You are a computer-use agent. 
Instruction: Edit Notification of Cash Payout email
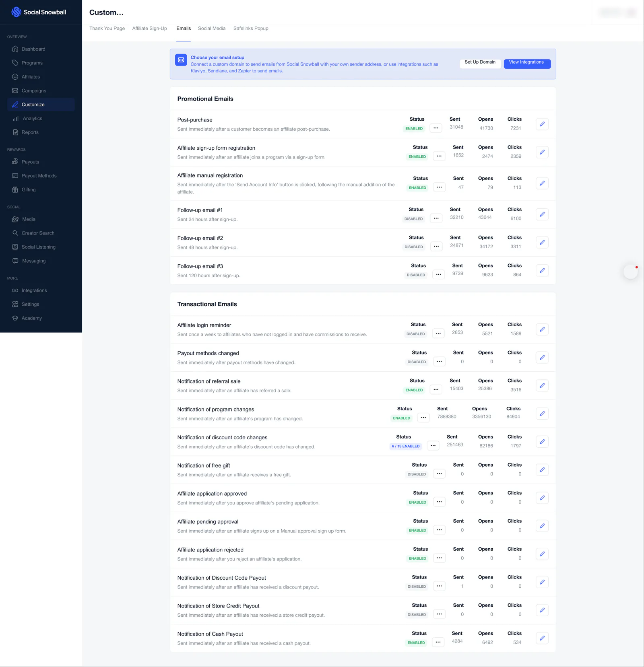(542, 638)
